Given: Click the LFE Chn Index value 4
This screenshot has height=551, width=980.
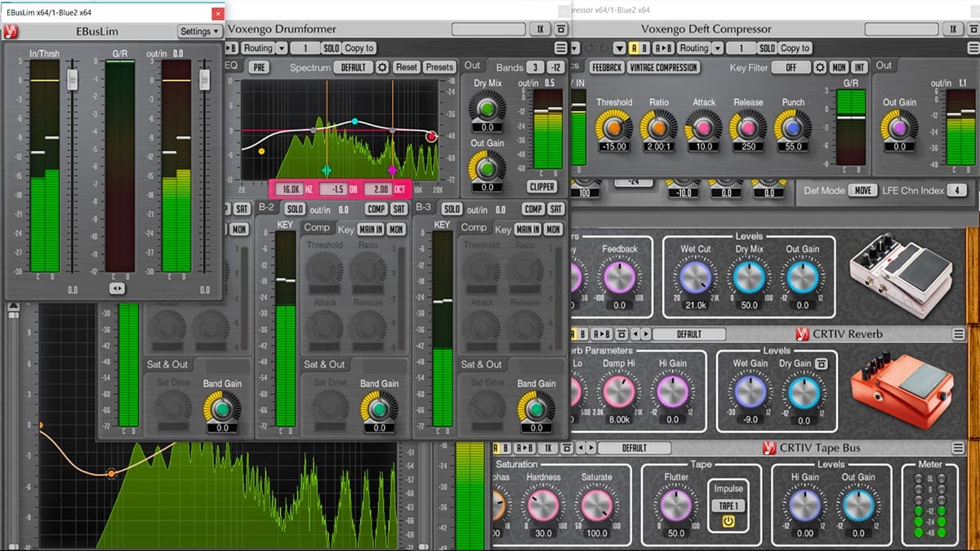Looking at the screenshot, I should coord(958,190).
